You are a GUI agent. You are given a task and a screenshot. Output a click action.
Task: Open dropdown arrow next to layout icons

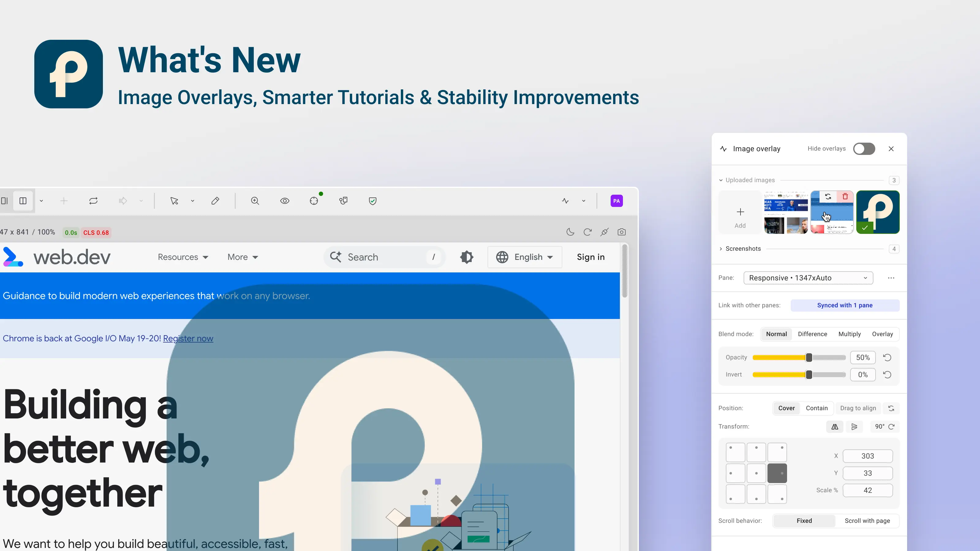[41, 201]
